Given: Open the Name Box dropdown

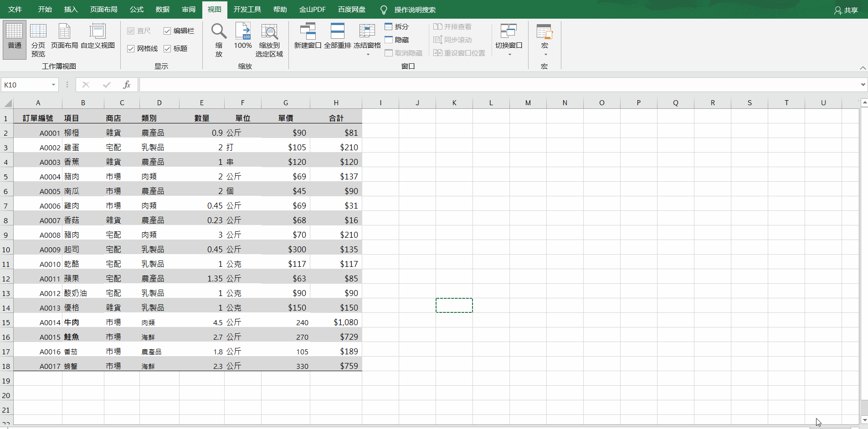Looking at the screenshot, I should click(53, 85).
